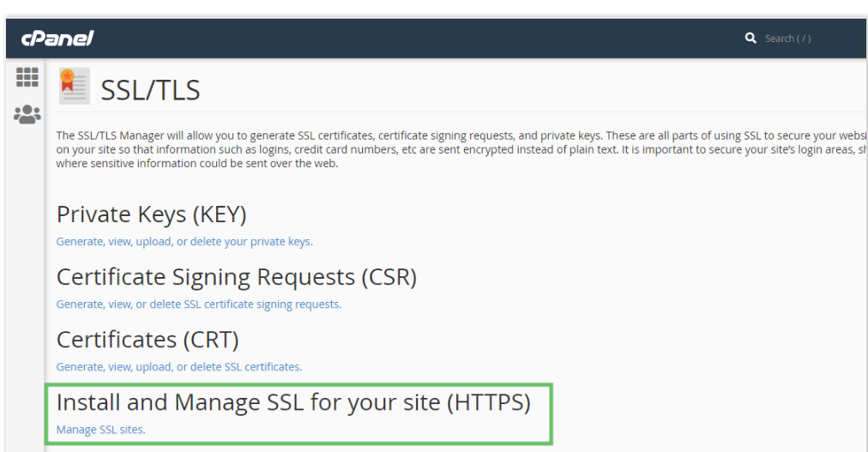Select the Certificate Signing Requests (CSR) heading

coord(236,277)
